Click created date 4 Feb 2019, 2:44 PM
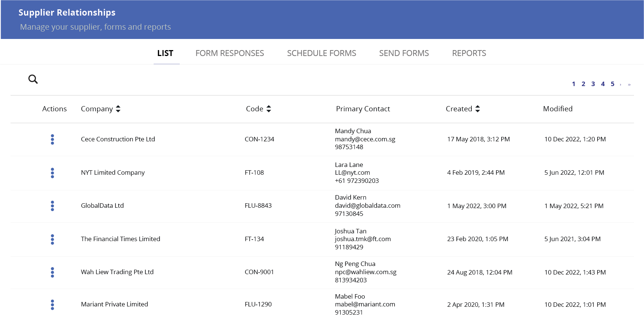 [476, 172]
